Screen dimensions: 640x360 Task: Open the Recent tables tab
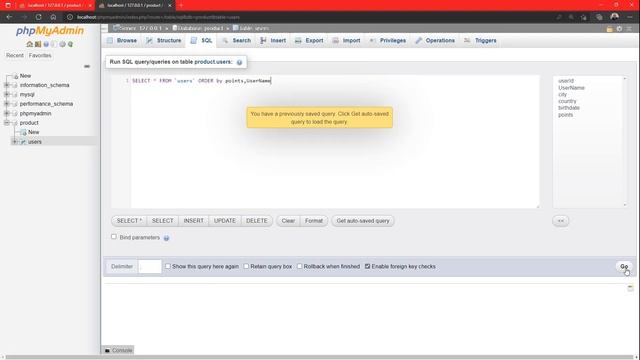pyautogui.click(x=15, y=56)
